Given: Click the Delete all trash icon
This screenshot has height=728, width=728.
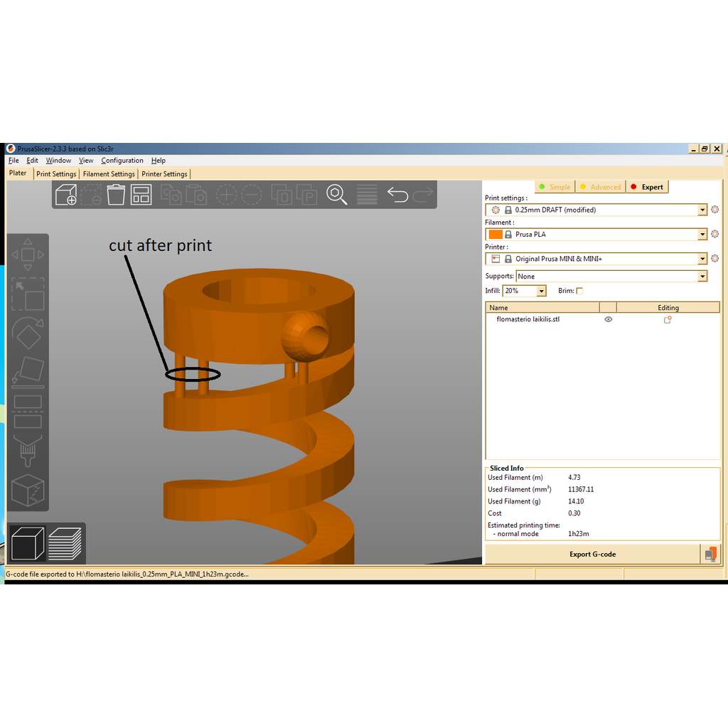Looking at the screenshot, I should tap(116, 194).
